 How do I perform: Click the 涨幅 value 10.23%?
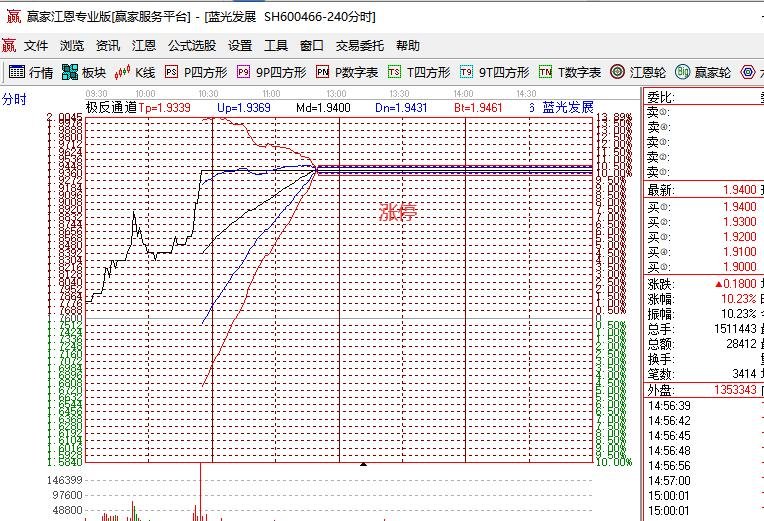[x=739, y=299]
